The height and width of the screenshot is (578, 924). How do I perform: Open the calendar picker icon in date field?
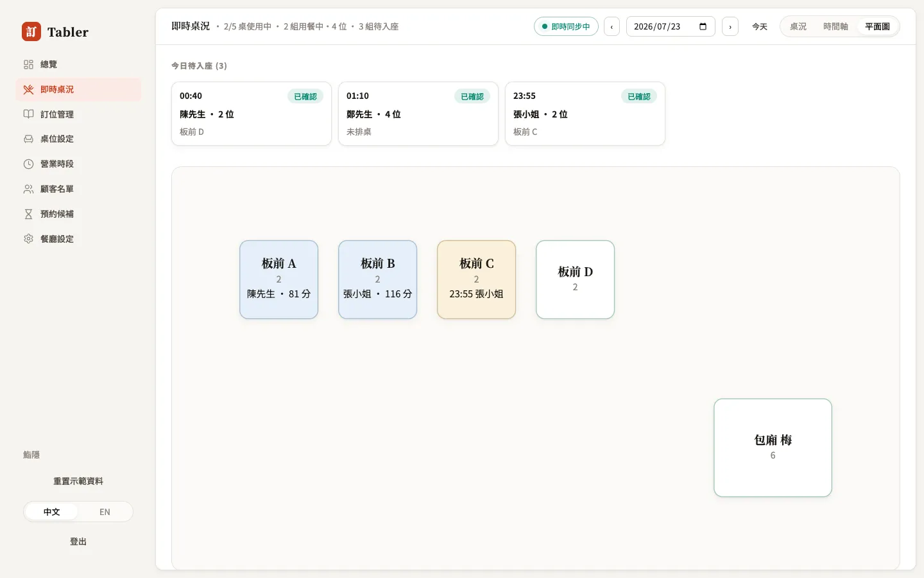pyautogui.click(x=703, y=26)
